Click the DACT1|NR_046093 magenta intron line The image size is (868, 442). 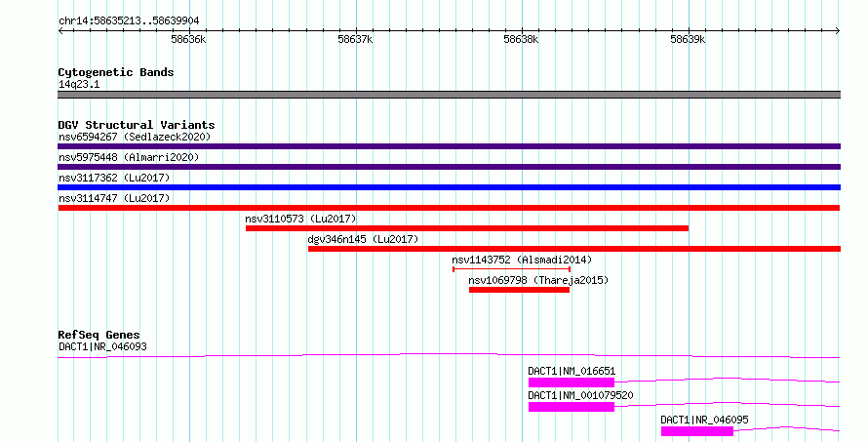(x=449, y=355)
